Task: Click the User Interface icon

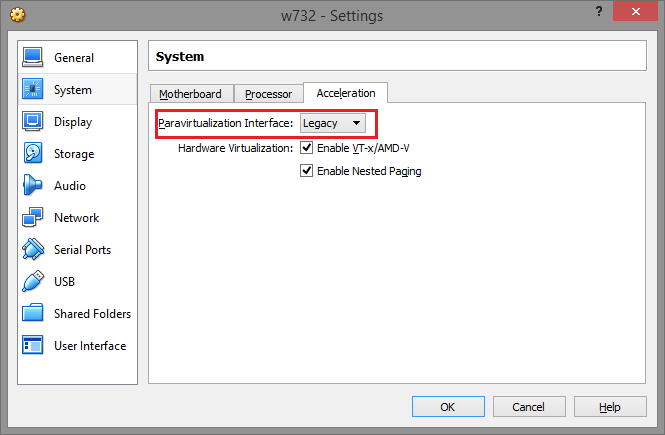Action: [x=33, y=346]
